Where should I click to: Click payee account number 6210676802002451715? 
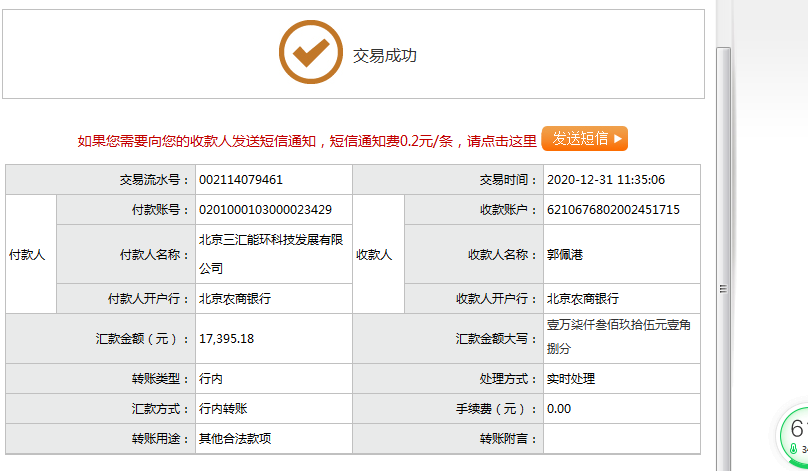613,210
